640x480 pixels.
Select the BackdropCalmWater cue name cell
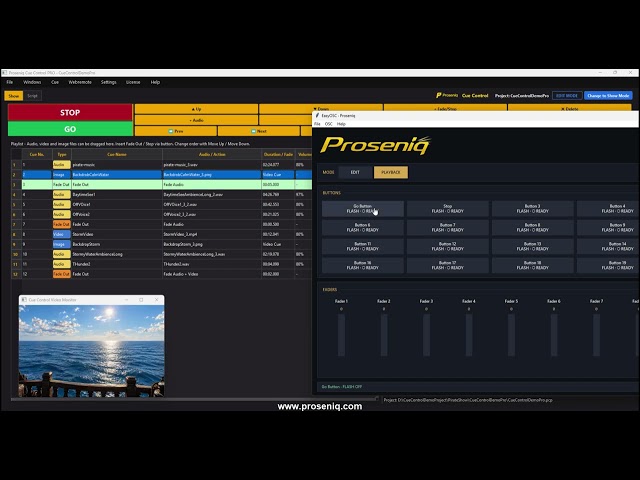(x=117, y=175)
